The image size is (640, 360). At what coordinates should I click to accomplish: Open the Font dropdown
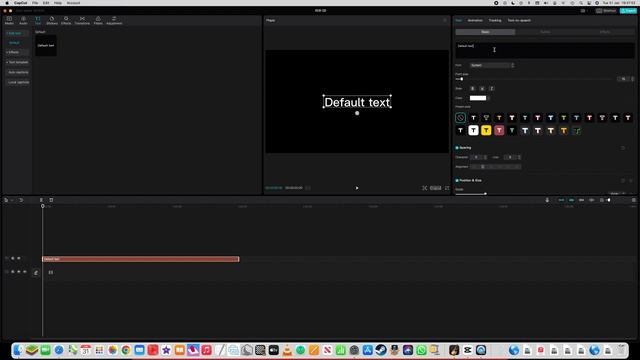point(492,65)
